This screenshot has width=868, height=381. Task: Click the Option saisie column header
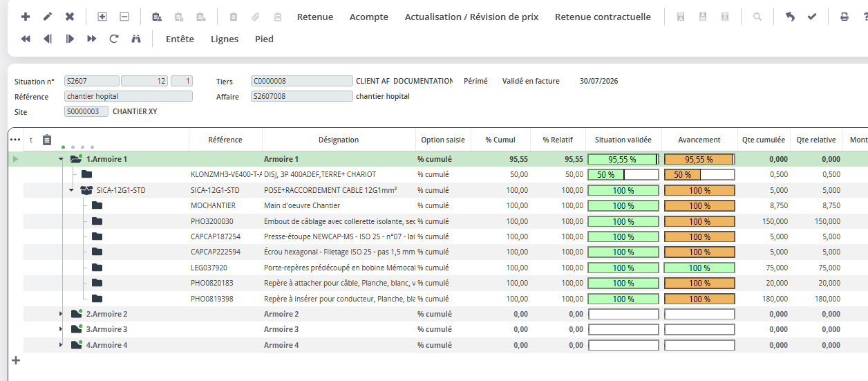(443, 140)
